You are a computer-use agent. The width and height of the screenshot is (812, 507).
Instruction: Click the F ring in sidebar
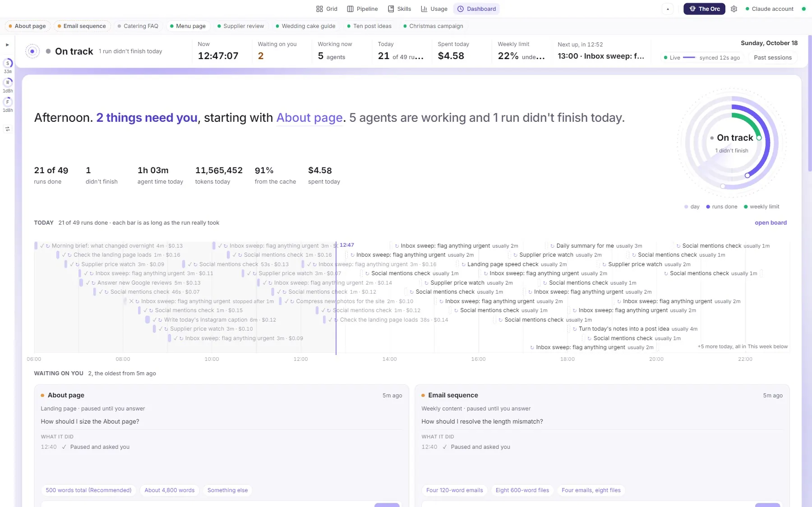(x=8, y=102)
